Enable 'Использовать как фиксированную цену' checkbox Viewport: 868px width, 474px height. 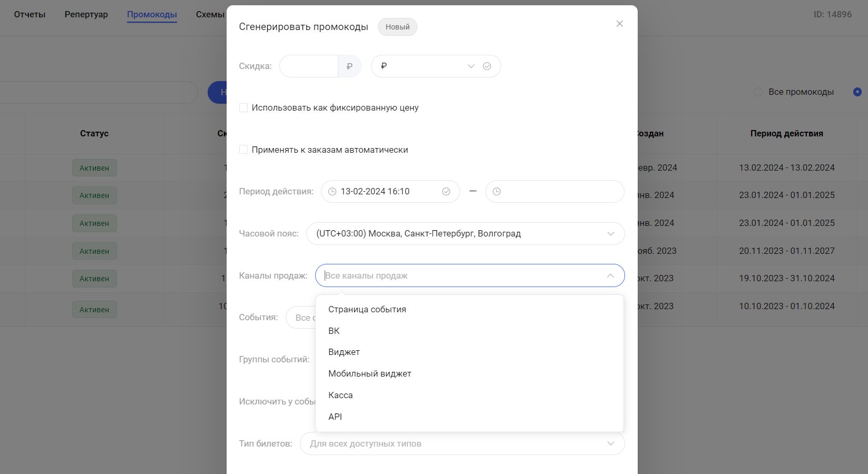pos(243,108)
